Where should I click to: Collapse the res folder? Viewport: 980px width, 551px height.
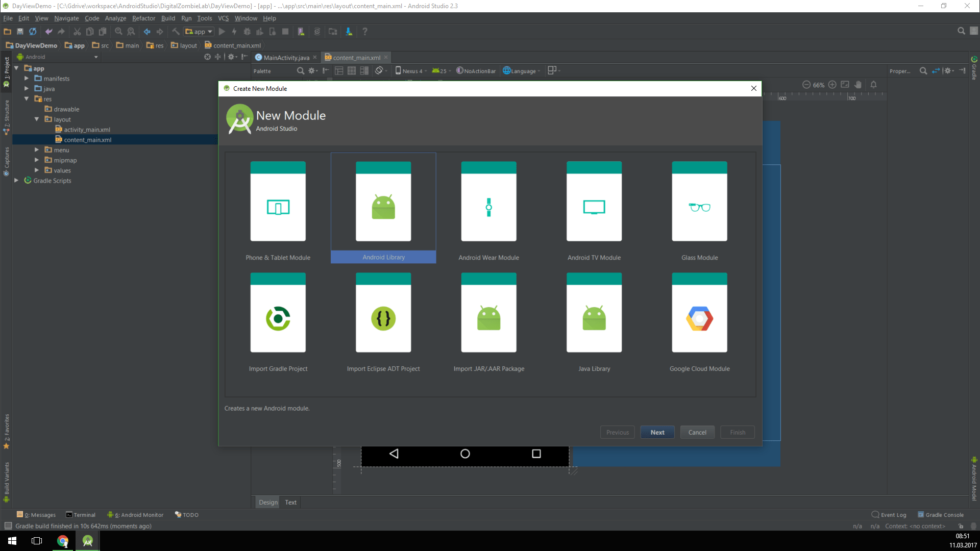click(27, 98)
